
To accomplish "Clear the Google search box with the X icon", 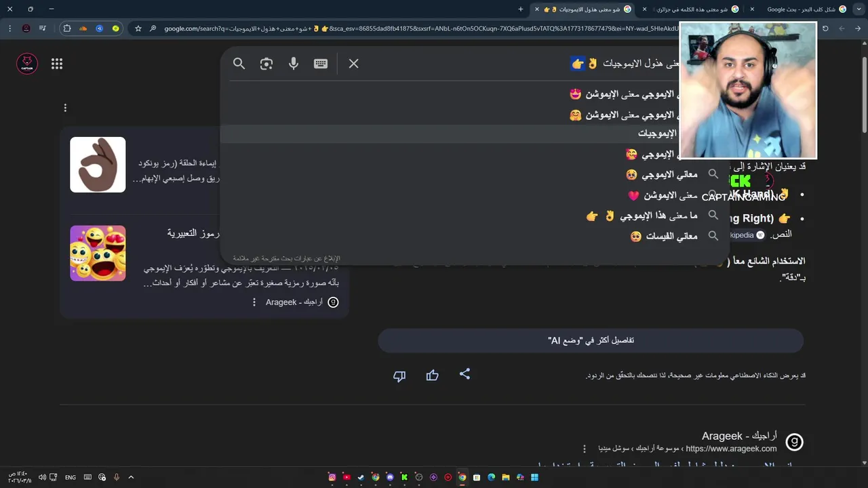I will [x=353, y=63].
